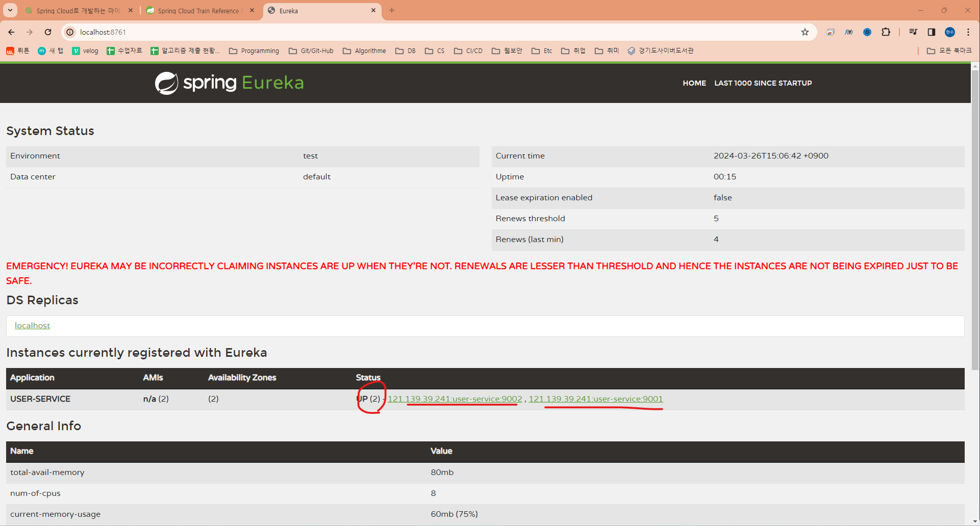This screenshot has width=980, height=526.
Task: Open the 새 탭 bookmark
Action: (51, 51)
